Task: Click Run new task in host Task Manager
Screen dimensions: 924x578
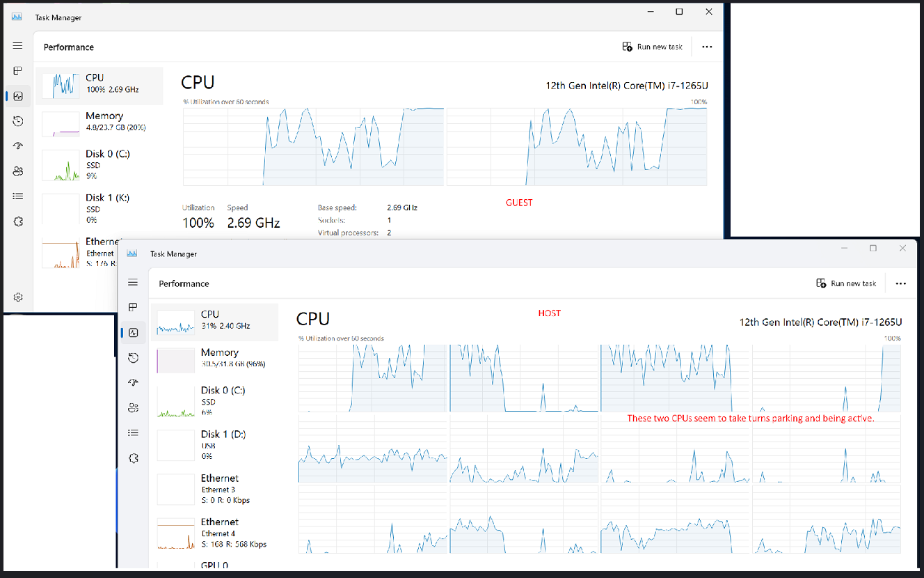Action: coord(847,283)
